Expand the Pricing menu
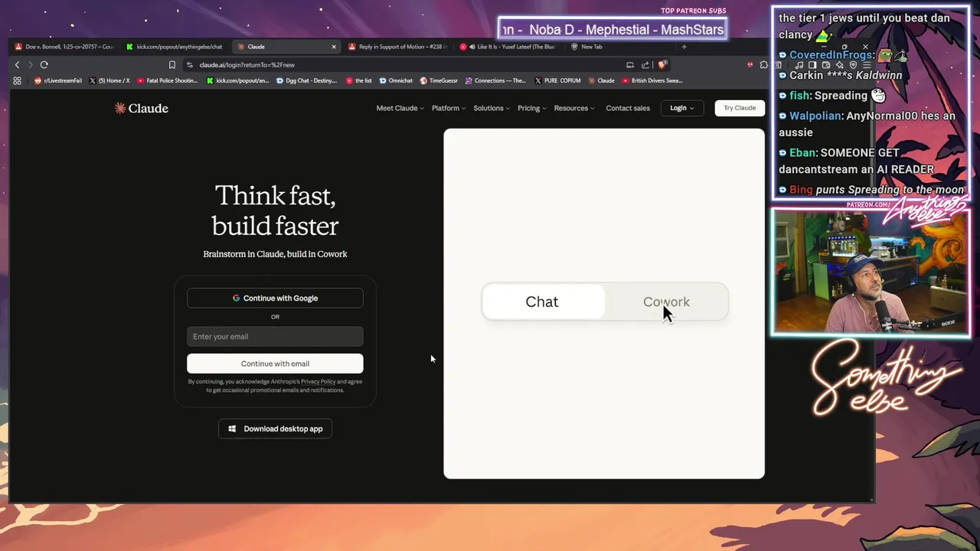The image size is (980, 551). coord(532,108)
